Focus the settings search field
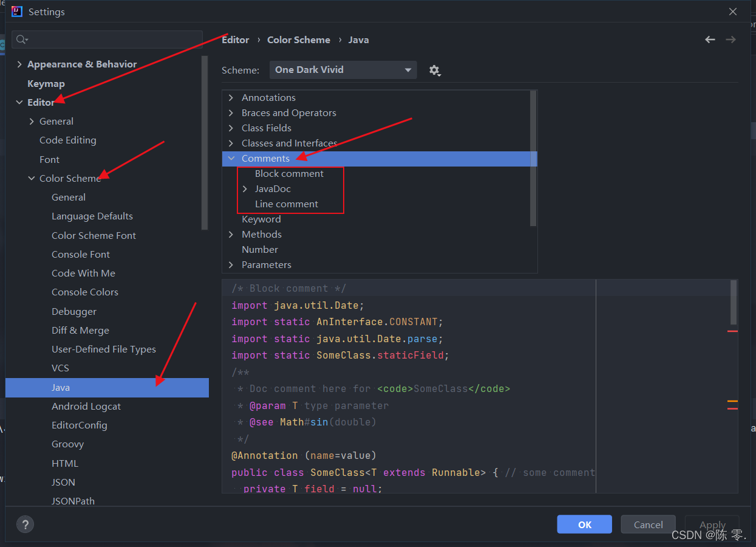The image size is (756, 547). click(x=107, y=40)
